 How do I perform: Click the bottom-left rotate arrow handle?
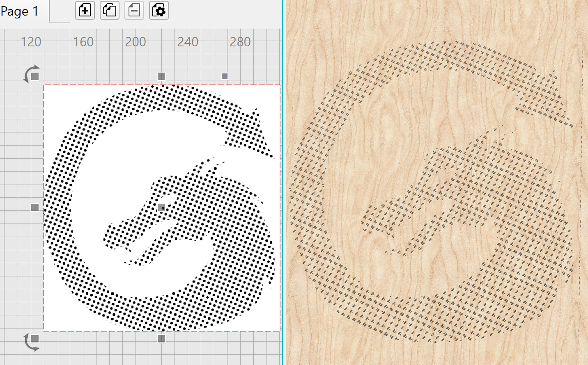click(x=32, y=341)
